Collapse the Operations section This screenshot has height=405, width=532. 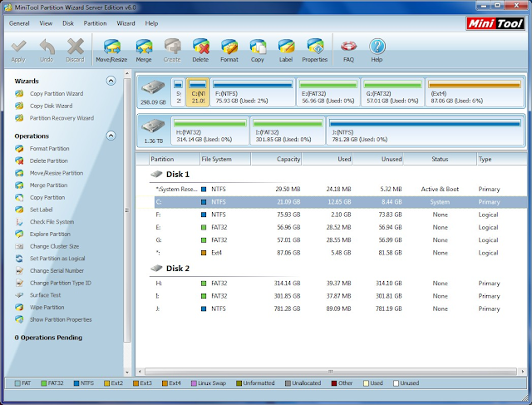click(x=111, y=136)
